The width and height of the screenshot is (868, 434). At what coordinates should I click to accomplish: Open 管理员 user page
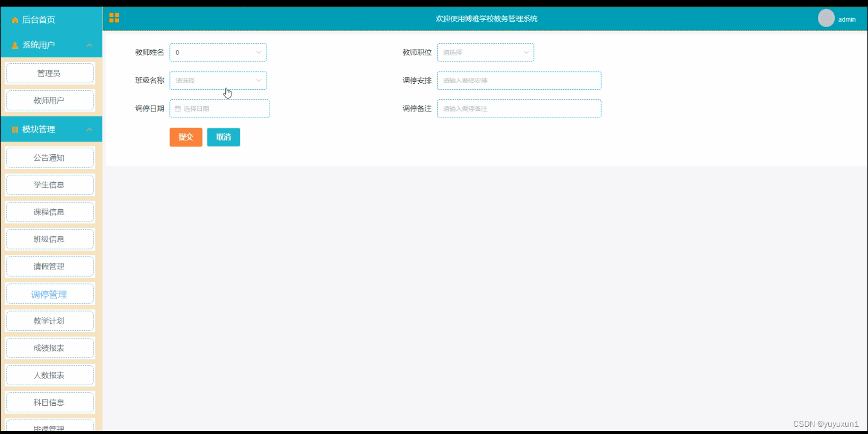(x=50, y=73)
